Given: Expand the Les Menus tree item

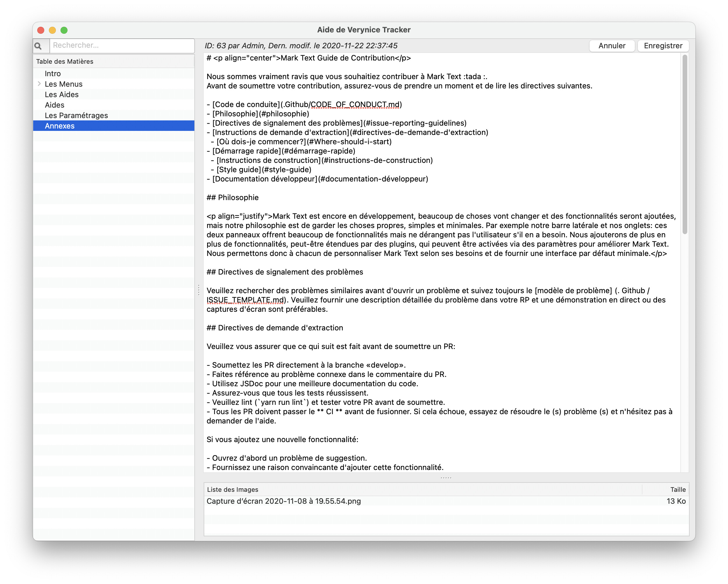Looking at the screenshot, I should point(39,84).
